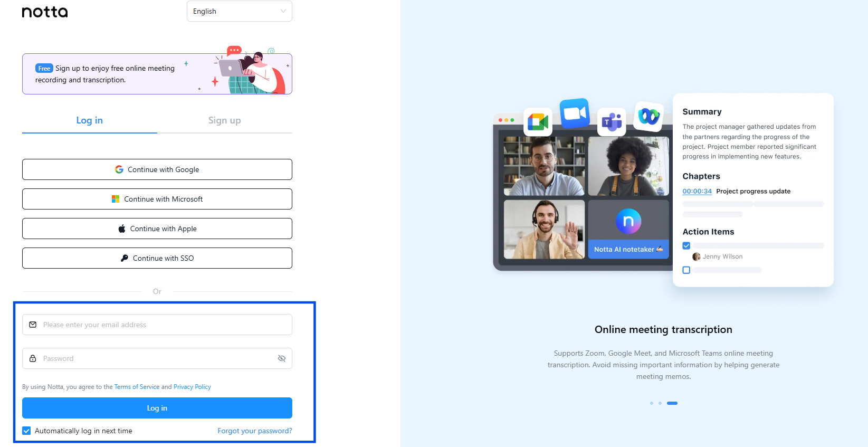Click the Notta AI notetaker tile
This screenshot has width=868, height=447.
coord(628,229)
